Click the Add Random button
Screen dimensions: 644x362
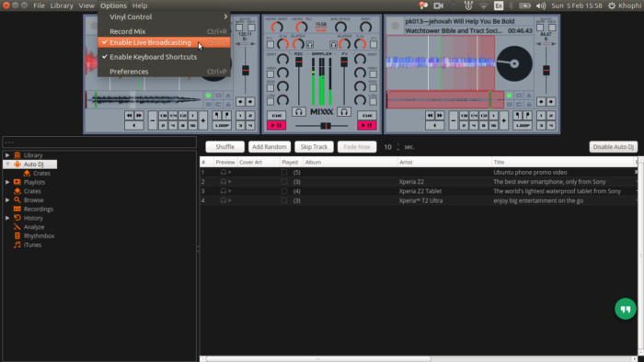269,147
